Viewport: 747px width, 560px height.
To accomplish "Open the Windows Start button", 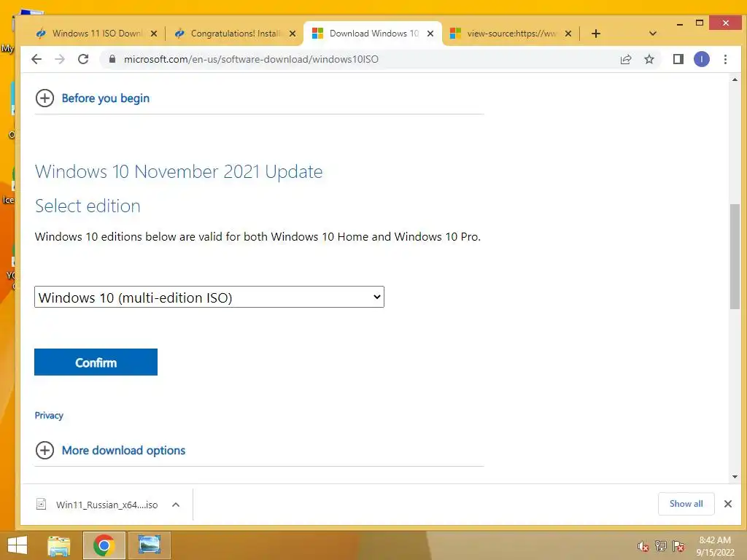I will tap(18, 545).
